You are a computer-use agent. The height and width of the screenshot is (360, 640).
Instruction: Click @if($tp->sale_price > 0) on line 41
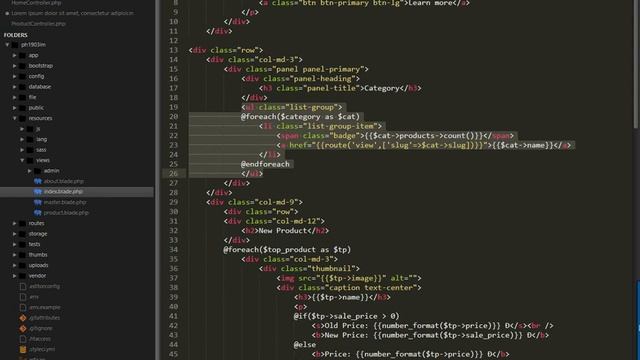[x=346, y=316]
